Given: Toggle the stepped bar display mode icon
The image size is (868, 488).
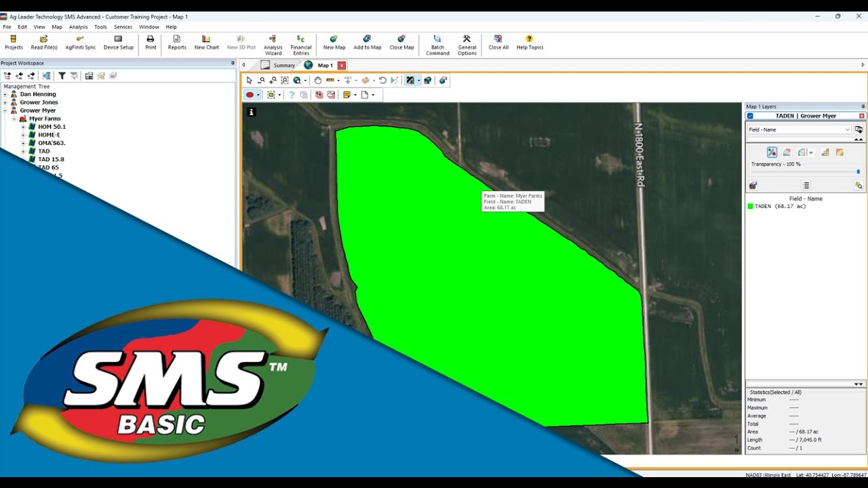Looking at the screenshot, I should point(825,152).
